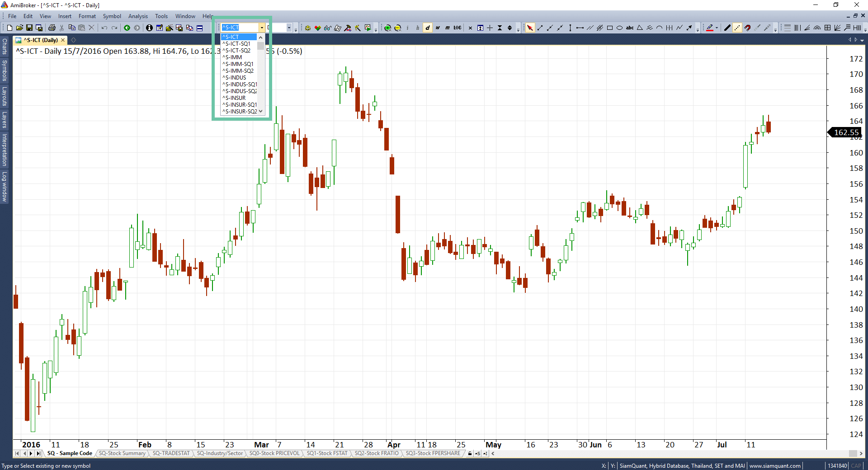
Task: Toggle the magnet snap-to-price mode
Action: 747,28
